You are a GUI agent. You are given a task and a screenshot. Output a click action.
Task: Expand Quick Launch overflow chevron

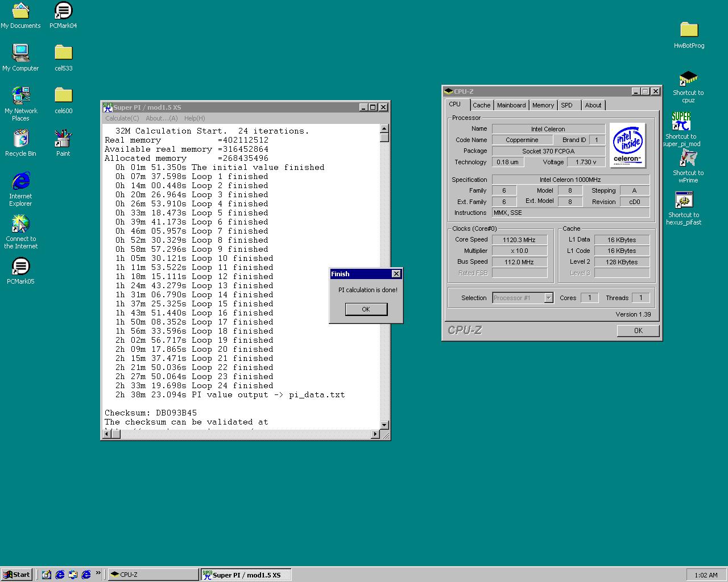(98, 573)
